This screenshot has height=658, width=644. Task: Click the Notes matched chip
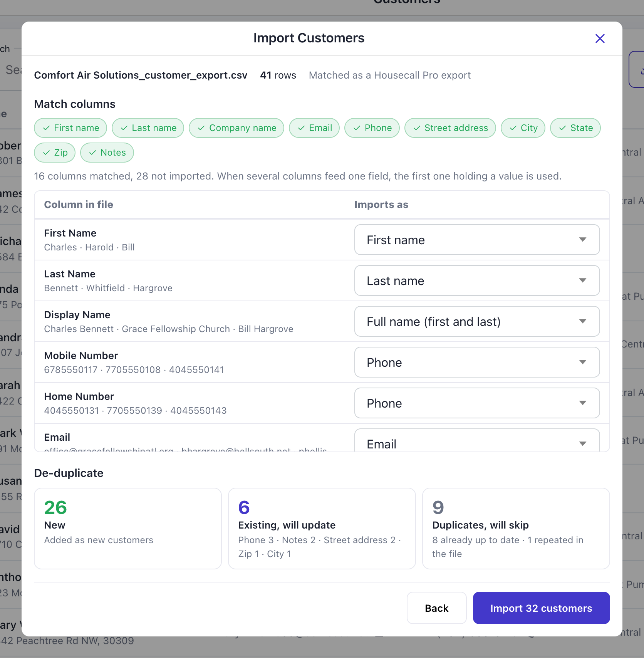(107, 153)
